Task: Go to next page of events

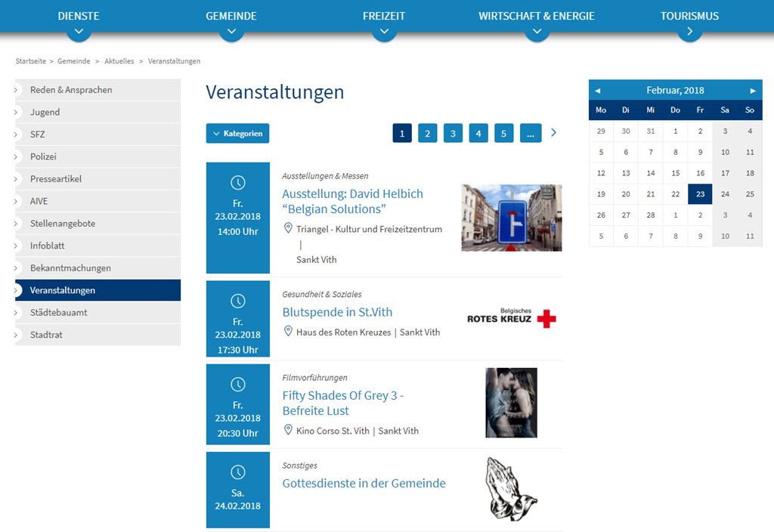Action: coord(554,133)
